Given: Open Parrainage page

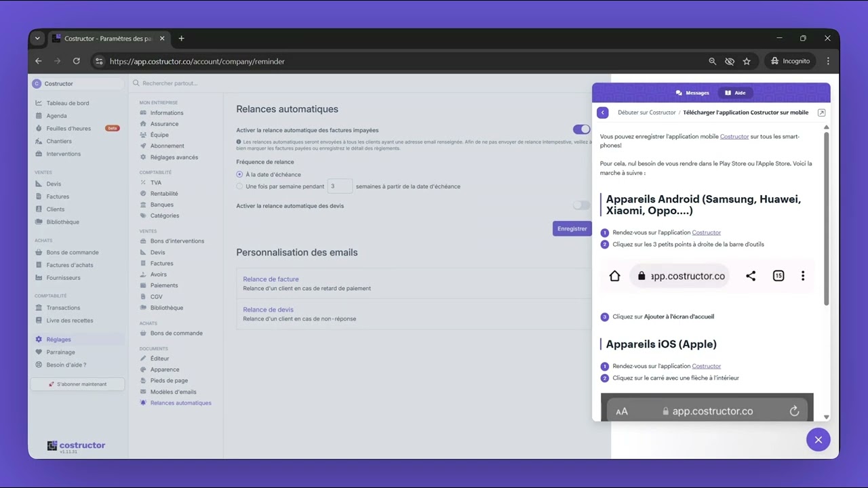Looking at the screenshot, I should pyautogui.click(x=60, y=352).
